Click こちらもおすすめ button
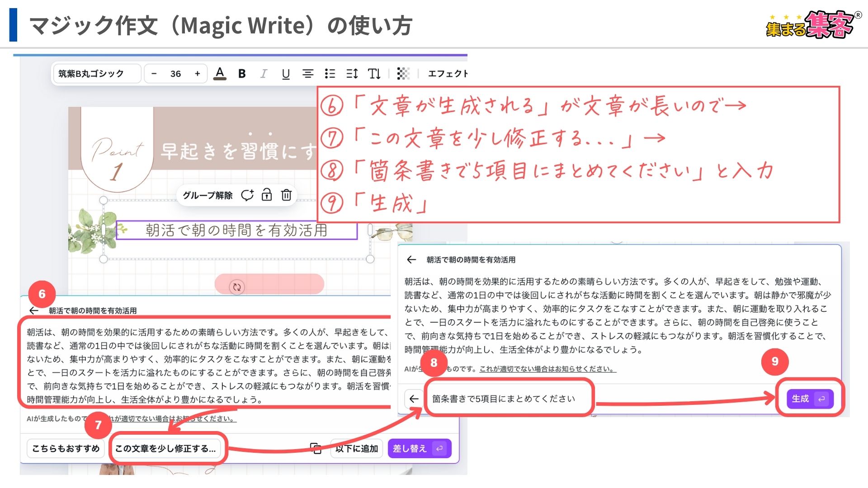The width and height of the screenshot is (868, 488). click(x=66, y=448)
